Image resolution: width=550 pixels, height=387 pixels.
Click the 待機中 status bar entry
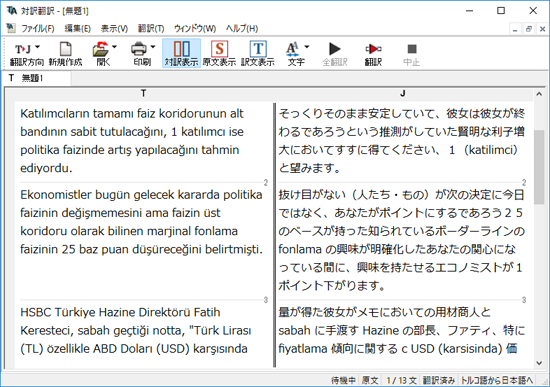343,380
